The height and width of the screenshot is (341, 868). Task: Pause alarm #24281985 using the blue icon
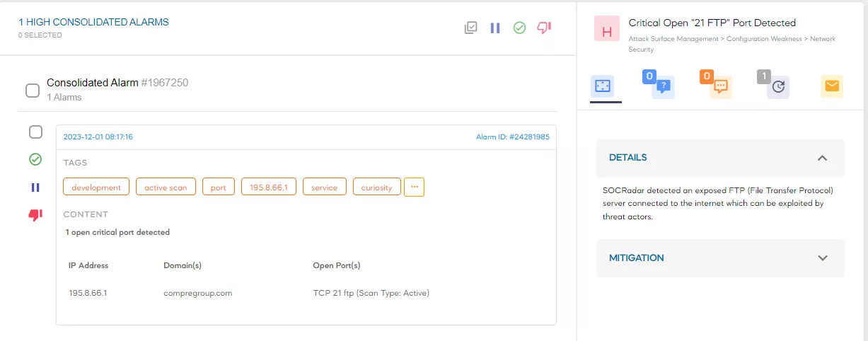pos(35,187)
